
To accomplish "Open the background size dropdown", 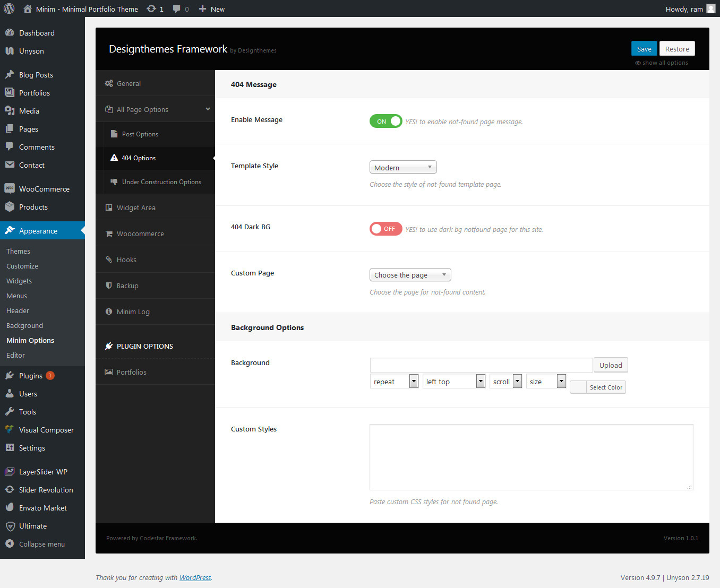I will tap(546, 381).
